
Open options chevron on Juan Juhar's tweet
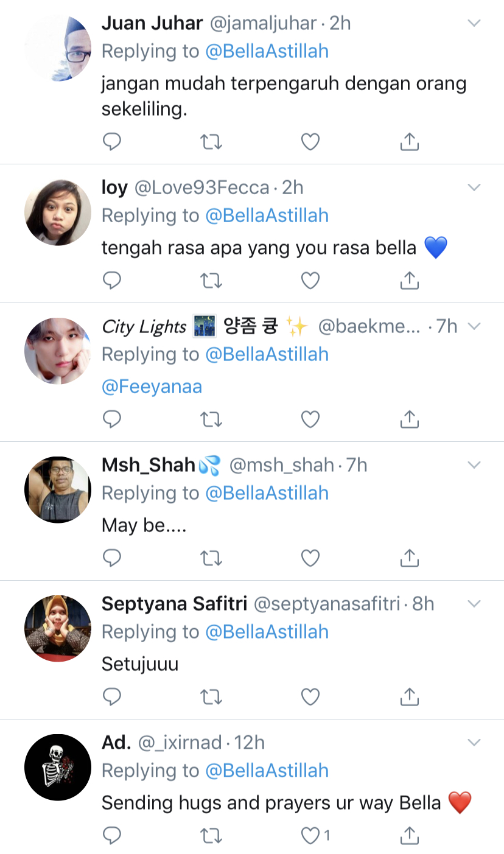(474, 24)
